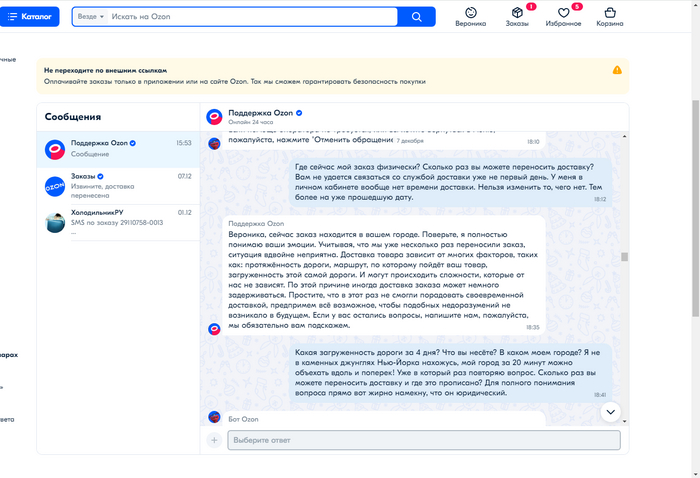Click the 15:53 timestamp of Поддержка Ozon

(x=183, y=143)
